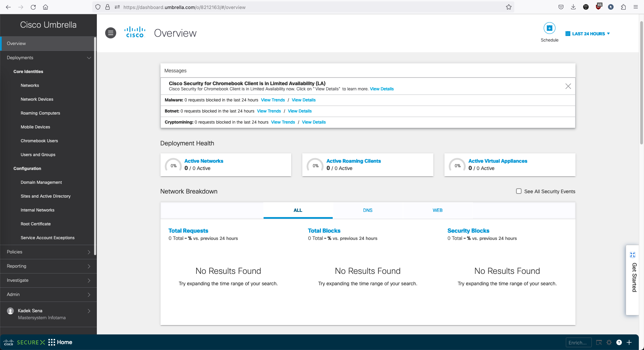
Task: Open the Active Roaming Clients link
Action: (x=353, y=161)
